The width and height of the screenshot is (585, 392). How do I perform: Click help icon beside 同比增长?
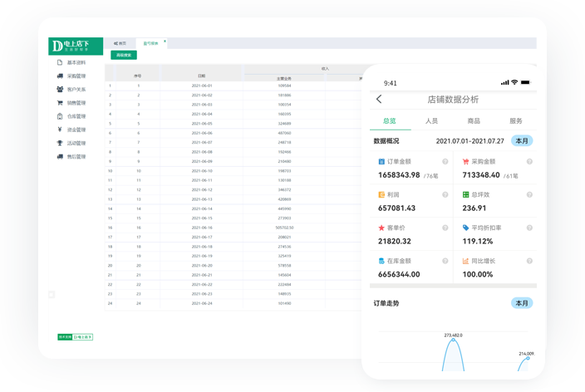[529, 261]
